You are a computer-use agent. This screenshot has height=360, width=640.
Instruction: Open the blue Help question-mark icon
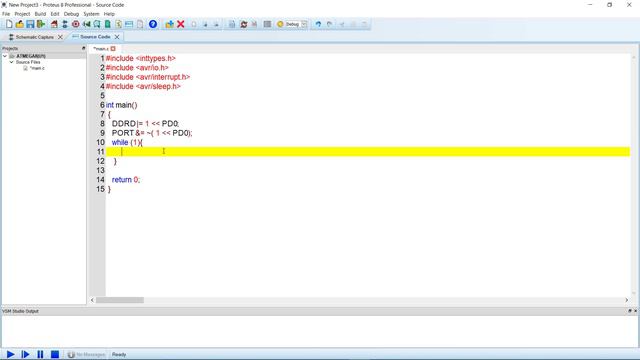pyautogui.click(x=153, y=24)
